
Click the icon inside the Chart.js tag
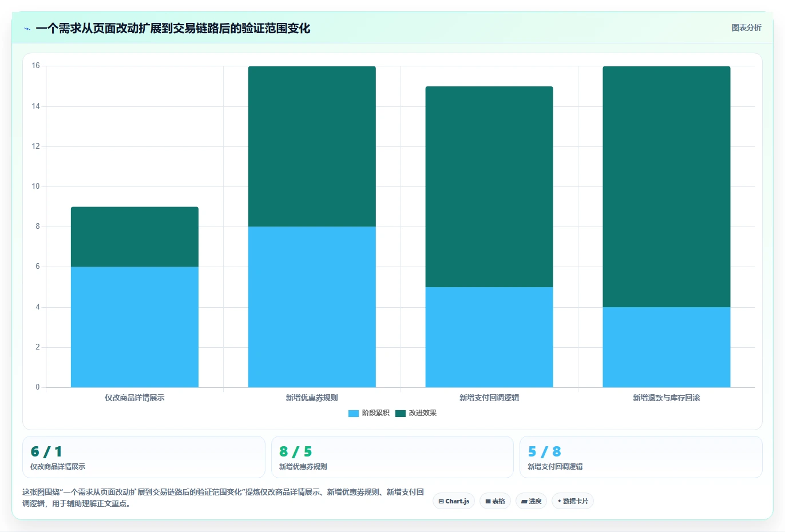coord(441,501)
